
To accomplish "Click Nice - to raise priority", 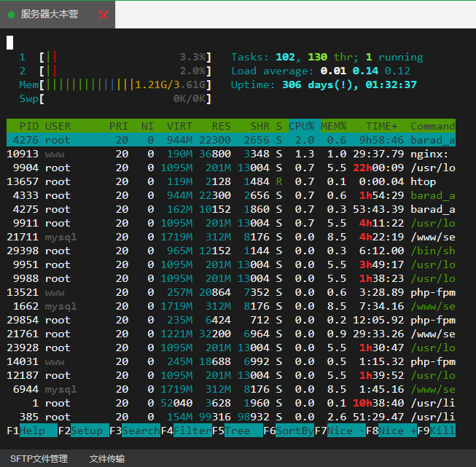I will [x=346, y=431].
